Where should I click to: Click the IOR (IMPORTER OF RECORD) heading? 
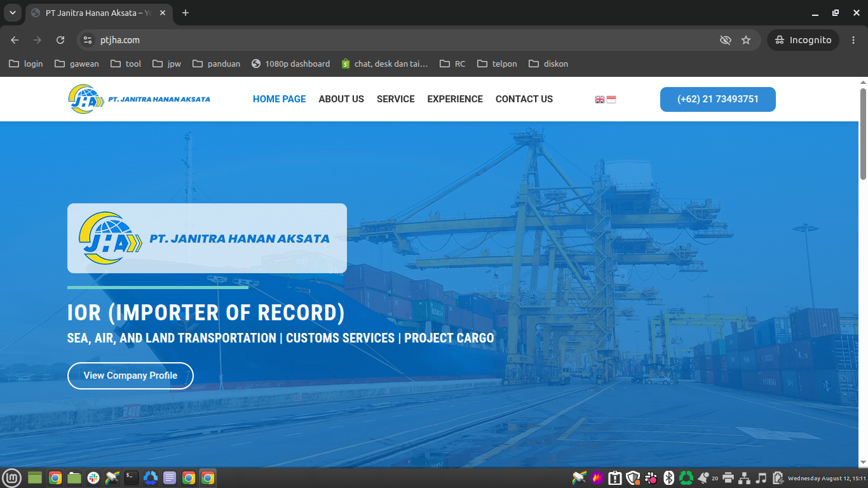[x=207, y=313]
